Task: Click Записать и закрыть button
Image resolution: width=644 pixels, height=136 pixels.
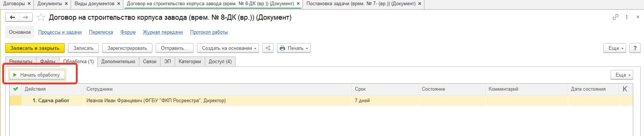Action: 35,48
